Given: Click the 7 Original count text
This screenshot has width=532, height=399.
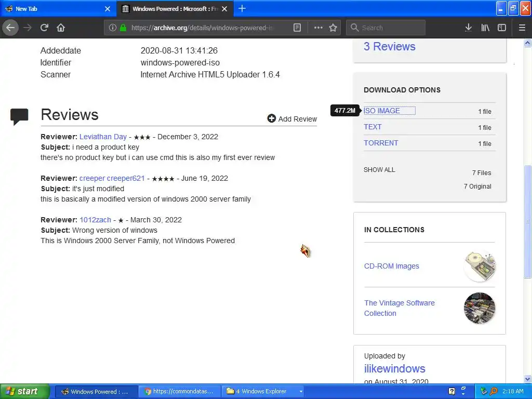Looking at the screenshot, I should pos(477,187).
